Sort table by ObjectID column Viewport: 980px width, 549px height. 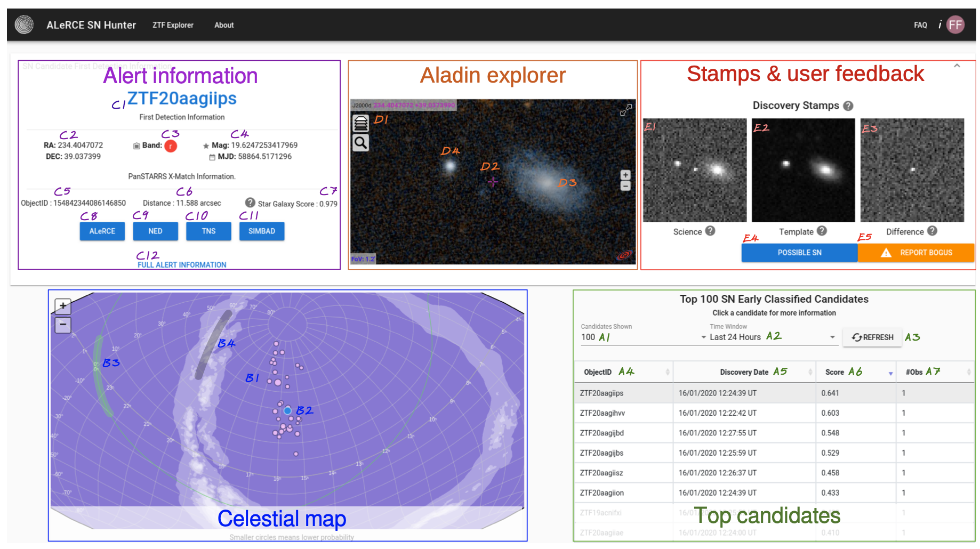[x=623, y=372]
